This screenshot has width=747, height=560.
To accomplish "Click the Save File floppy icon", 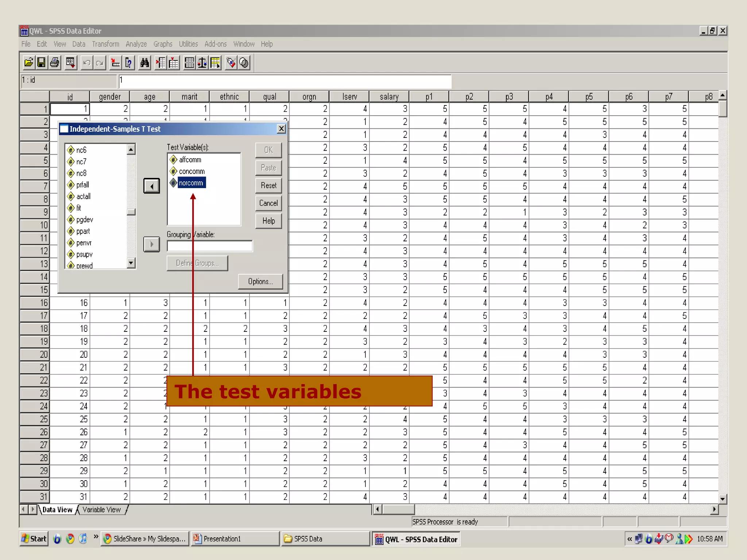I will 41,63.
